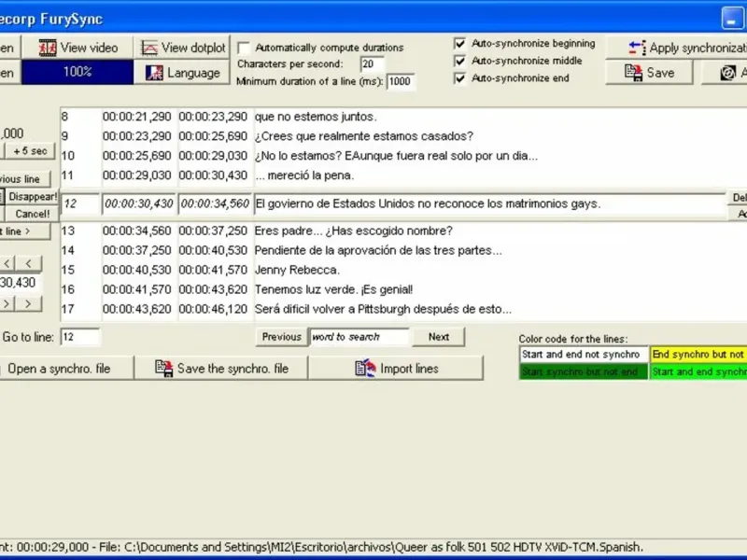
Task: Click the Minimum duration of a line field
Action: click(x=401, y=81)
